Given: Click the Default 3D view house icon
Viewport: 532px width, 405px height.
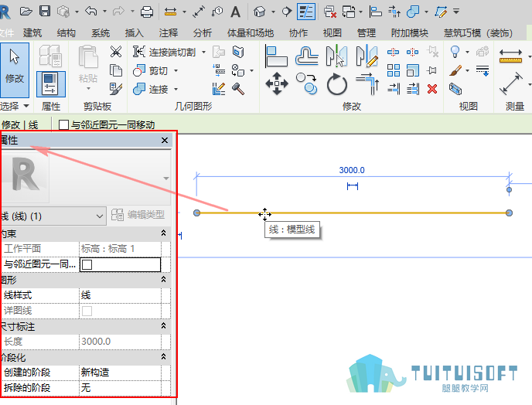Looking at the screenshot, I should 260,12.
